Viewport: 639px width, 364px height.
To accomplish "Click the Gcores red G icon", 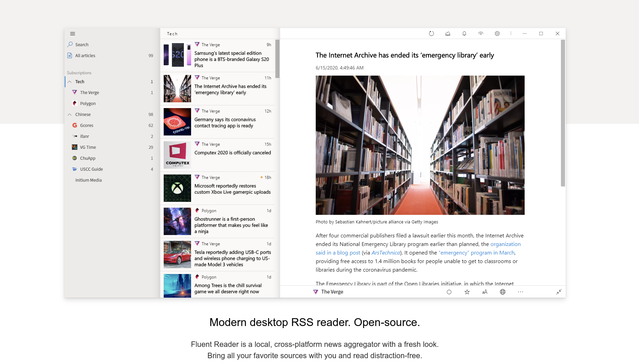I will 75,126.
